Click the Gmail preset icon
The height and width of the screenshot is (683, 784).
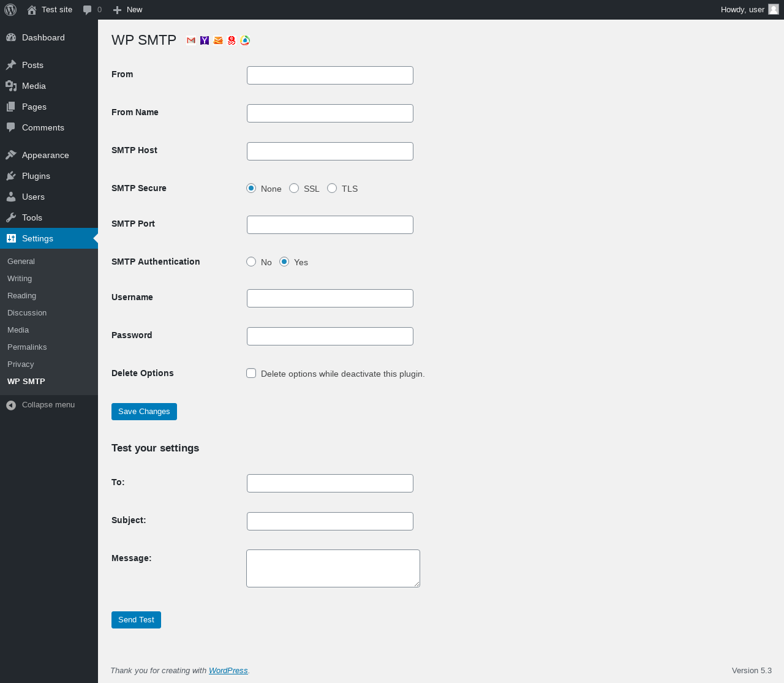click(191, 40)
